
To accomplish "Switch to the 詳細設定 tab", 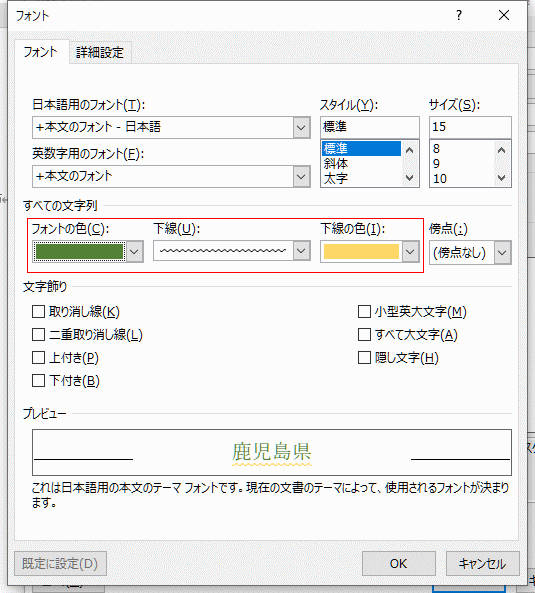I will point(100,52).
